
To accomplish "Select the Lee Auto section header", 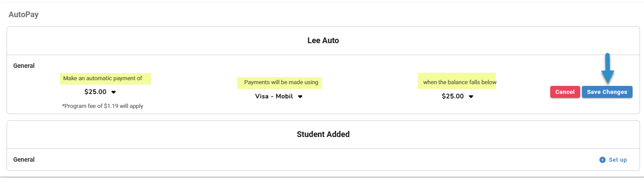I will click(323, 41).
